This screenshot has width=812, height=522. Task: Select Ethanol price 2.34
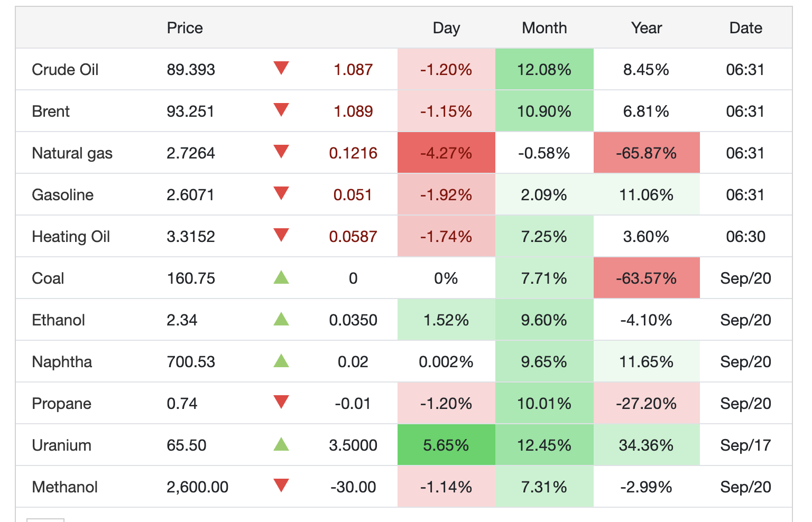coord(182,320)
